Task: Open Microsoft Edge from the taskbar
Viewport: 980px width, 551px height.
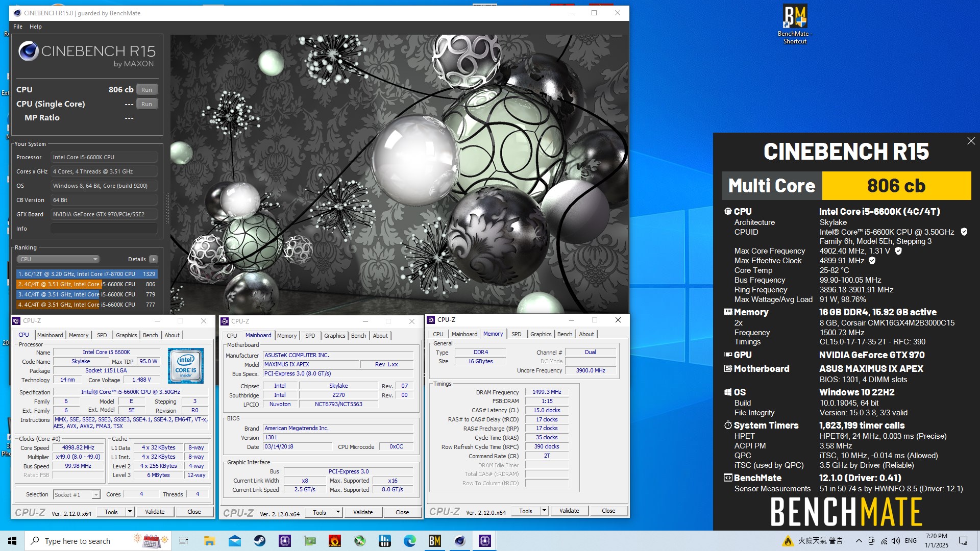Action: coord(410,541)
